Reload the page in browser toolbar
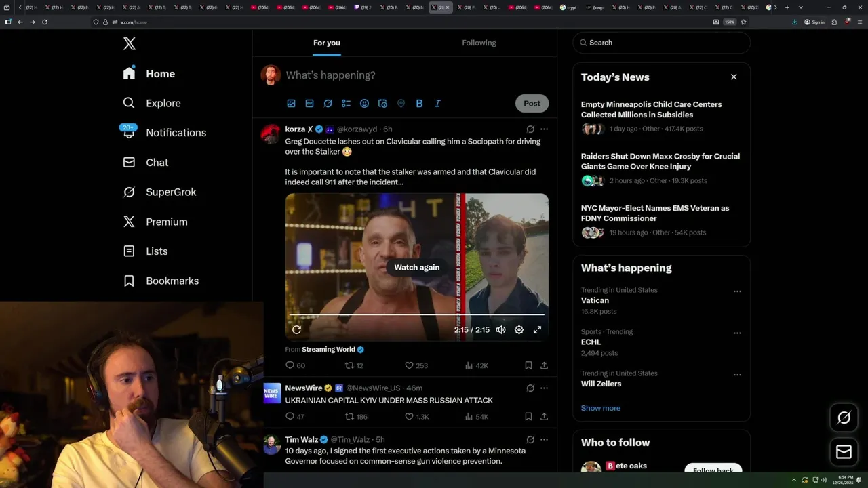 45,22
